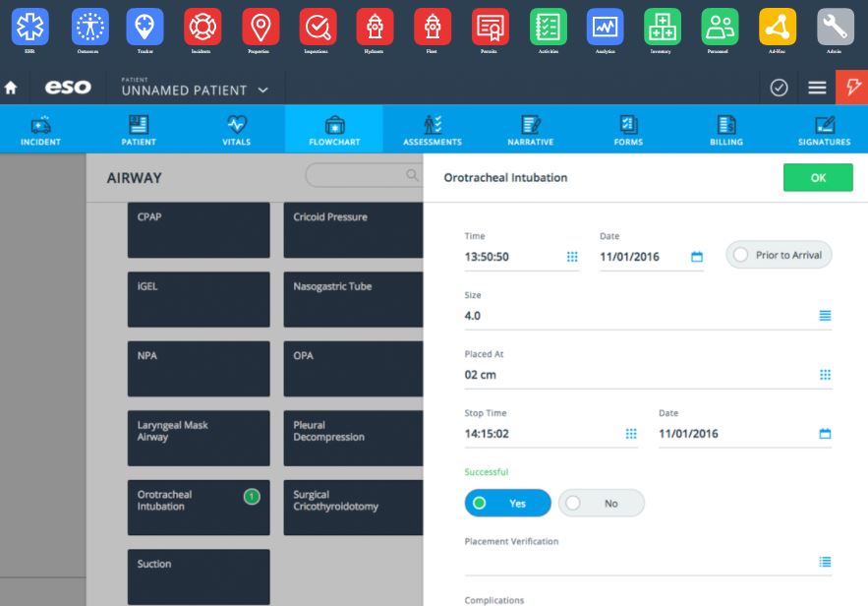This screenshot has width=868, height=606.
Task: Edit the Stop Time field 14:15:02
Action: pos(550,434)
